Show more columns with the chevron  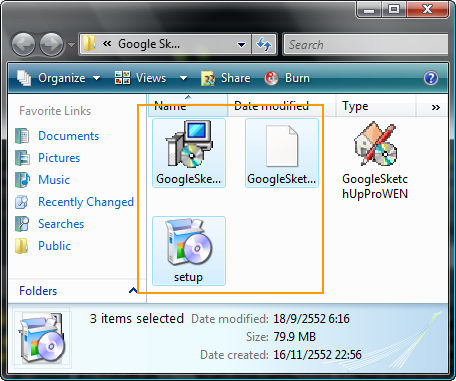click(435, 107)
